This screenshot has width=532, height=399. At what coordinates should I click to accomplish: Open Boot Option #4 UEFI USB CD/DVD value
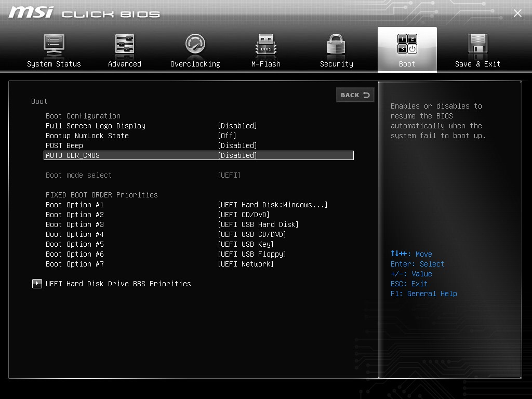click(252, 234)
